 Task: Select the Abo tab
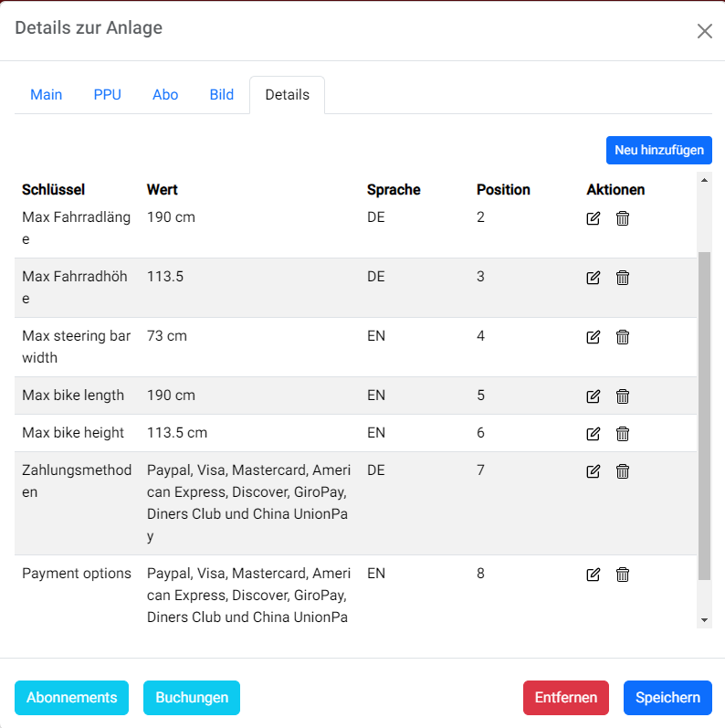(165, 95)
